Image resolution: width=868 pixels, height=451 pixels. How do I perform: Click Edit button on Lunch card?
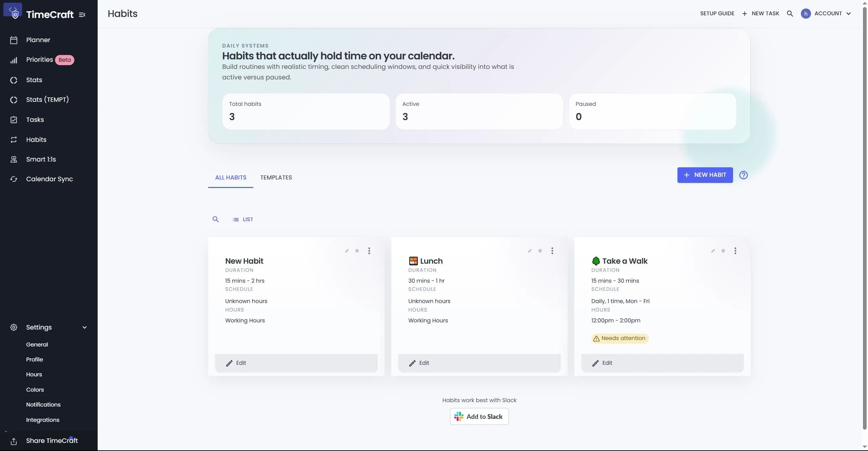479,363
